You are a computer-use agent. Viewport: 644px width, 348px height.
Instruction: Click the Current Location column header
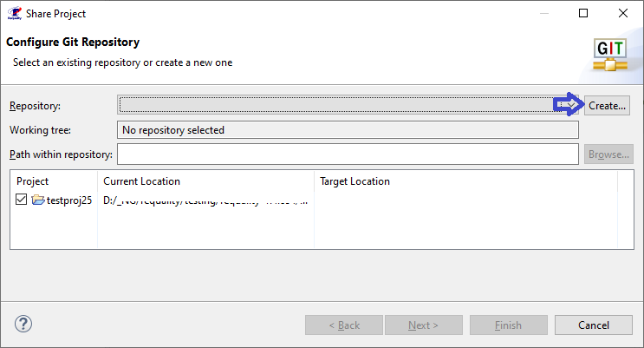[x=205, y=181]
